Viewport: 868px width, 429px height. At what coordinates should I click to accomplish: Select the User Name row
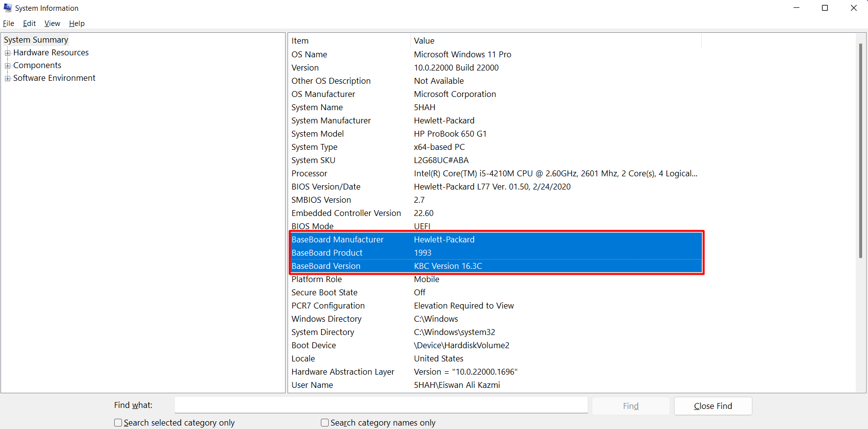click(496, 385)
